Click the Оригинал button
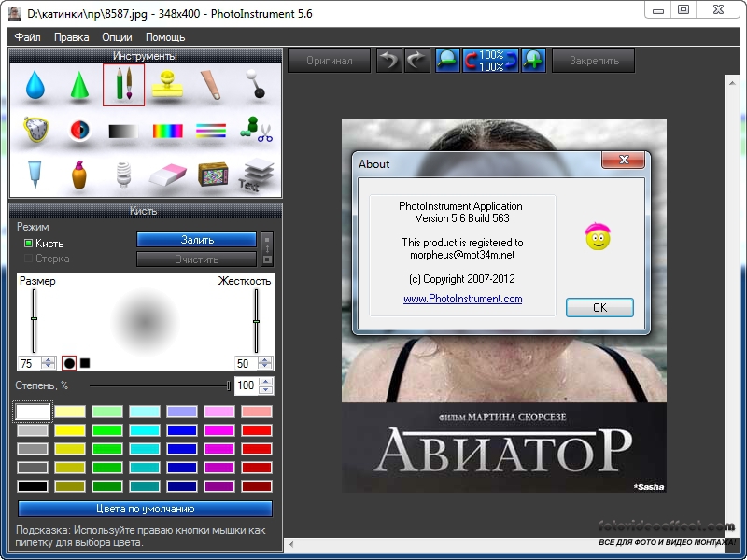Screen dimensions: 747x560 coord(330,61)
